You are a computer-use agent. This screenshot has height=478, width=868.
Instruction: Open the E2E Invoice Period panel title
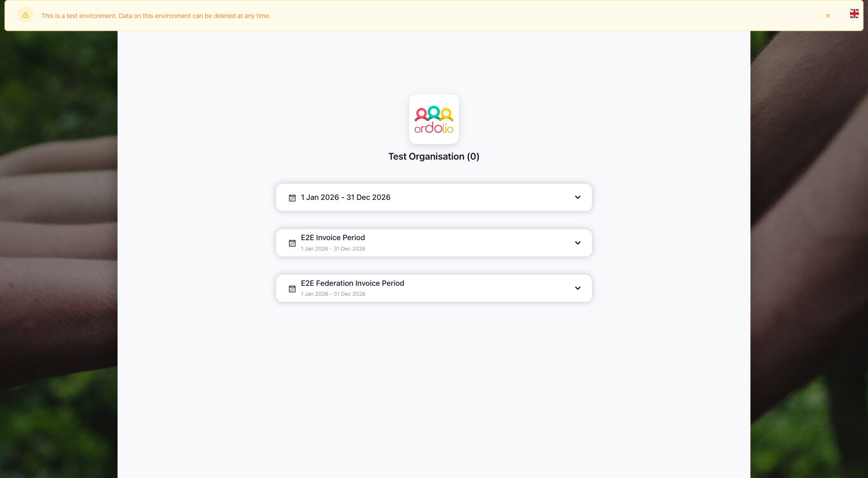(x=333, y=237)
